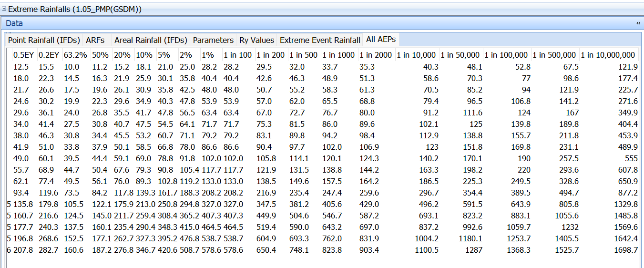The width and height of the screenshot is (644, 268).
Task: Click the 63.2% column header
Action: pos(75,55)
